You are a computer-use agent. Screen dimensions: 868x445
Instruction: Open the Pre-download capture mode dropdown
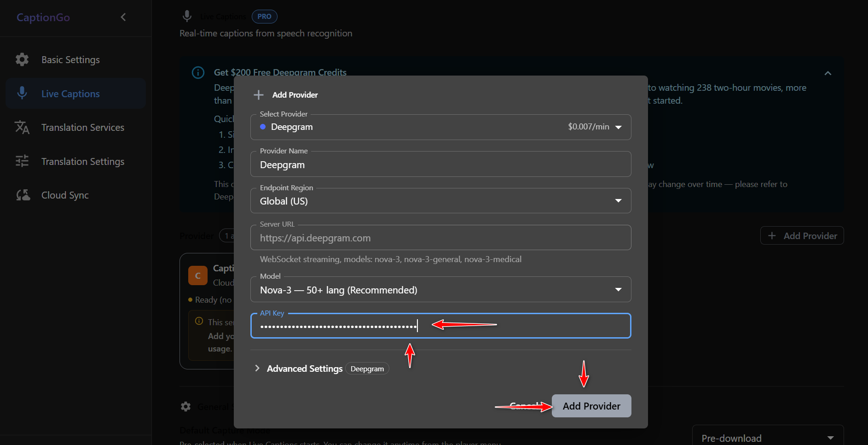(x=768, y=438)
